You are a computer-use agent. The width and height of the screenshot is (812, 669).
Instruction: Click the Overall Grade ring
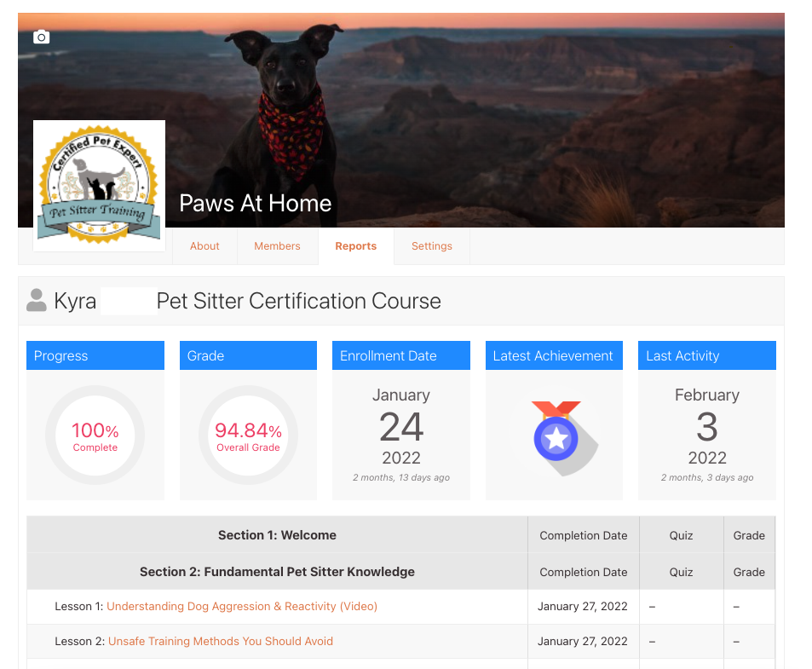click(x=247, y=435)
